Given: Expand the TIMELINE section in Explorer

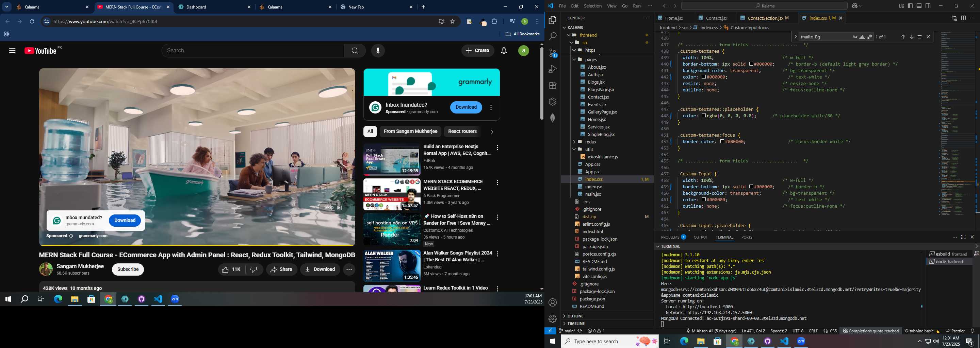Looking at the screenshot, I should click(x=564, y=323).
